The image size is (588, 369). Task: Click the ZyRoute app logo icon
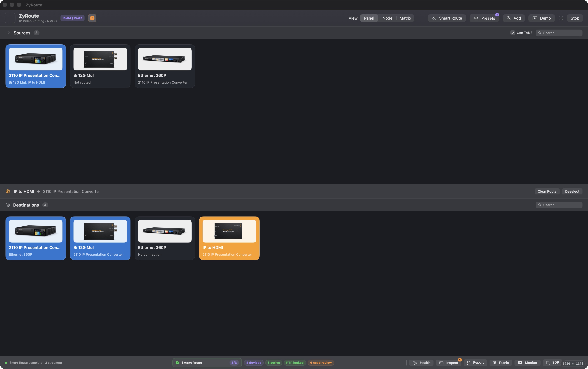coord(10,18)
